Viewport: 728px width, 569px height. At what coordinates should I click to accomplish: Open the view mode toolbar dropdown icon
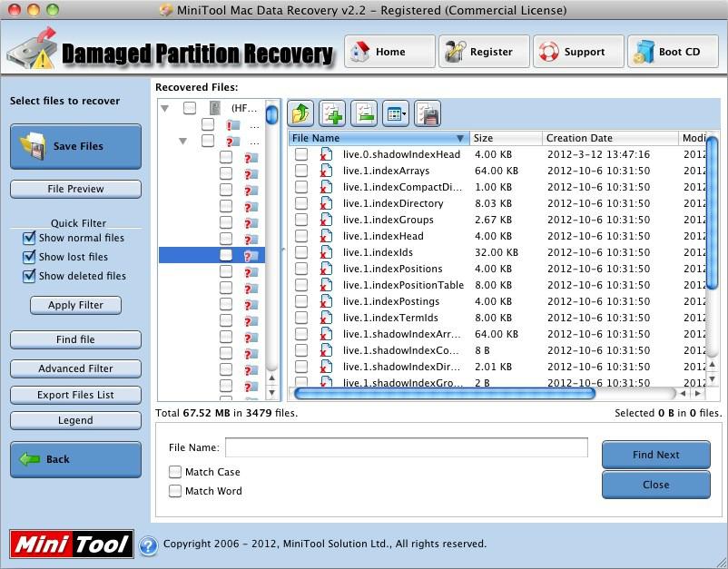click(x=396, y=113)
